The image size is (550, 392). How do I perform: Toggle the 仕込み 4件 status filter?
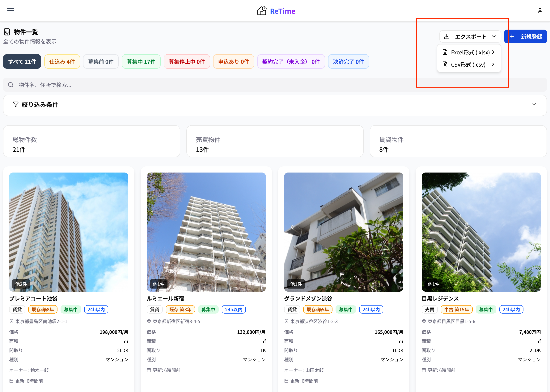62,62
